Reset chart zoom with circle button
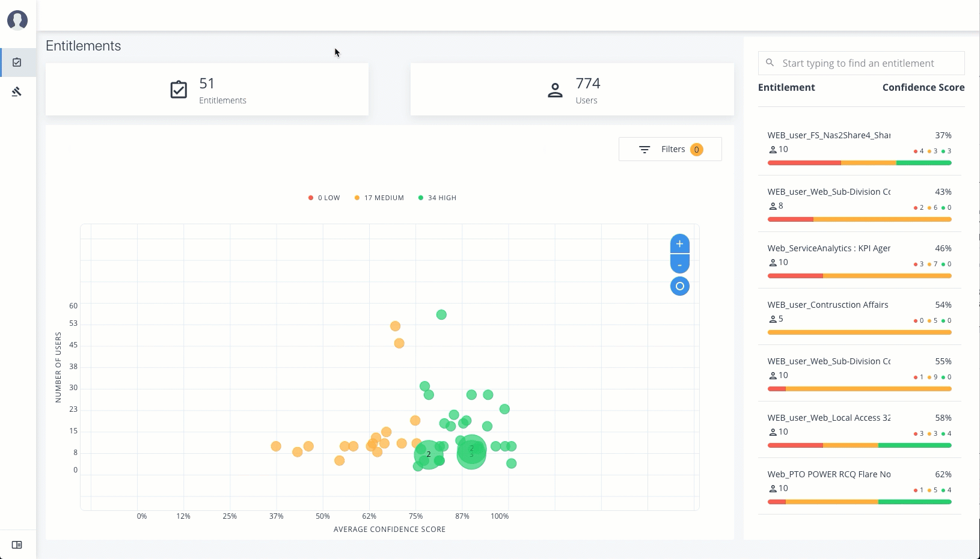Image resolution: width=980 pixels, height=559 pixels. (x=679, y=286)
